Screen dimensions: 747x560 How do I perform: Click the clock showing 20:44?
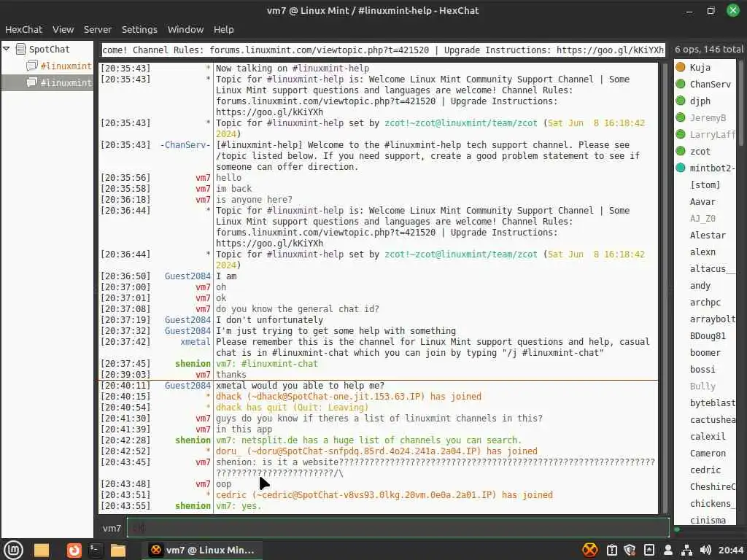pyautogui.click(x=730, y=550)
